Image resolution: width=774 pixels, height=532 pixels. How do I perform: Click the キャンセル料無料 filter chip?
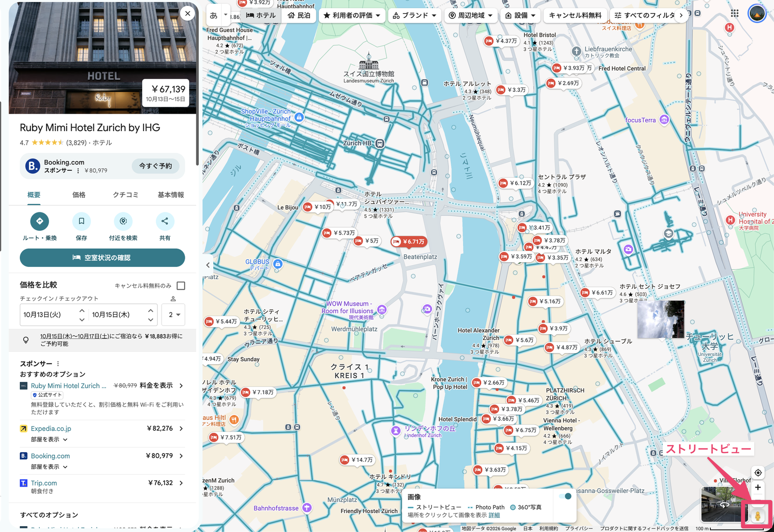[575, 15]
